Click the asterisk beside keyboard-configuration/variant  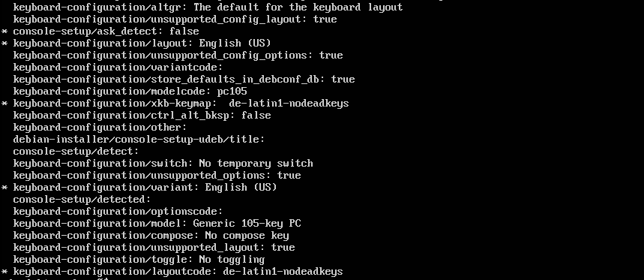[x=4, y=188]
